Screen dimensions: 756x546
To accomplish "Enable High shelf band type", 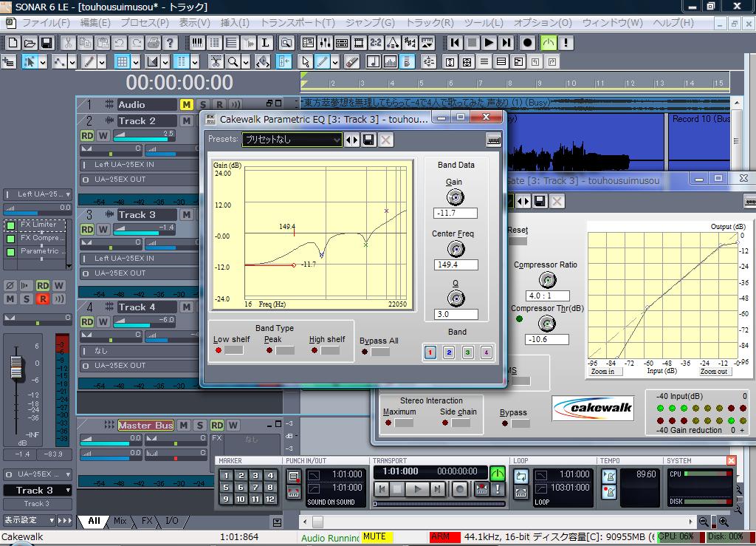I will click(330, 350).
